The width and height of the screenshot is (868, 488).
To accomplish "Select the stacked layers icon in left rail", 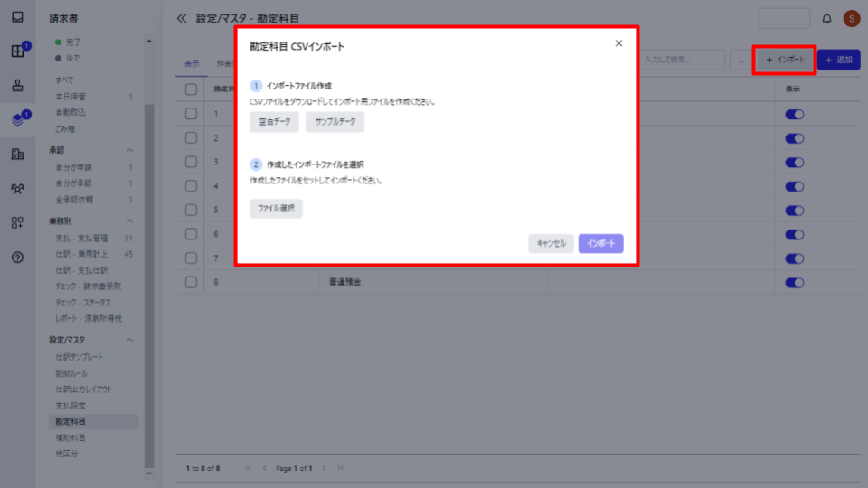I will pos(18,119).
